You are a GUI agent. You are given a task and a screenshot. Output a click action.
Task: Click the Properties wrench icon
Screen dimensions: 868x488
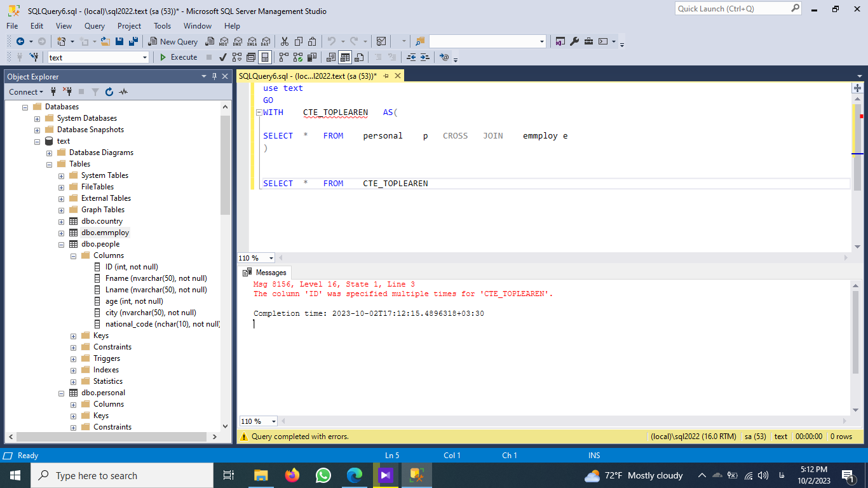[x=574, y=41]
